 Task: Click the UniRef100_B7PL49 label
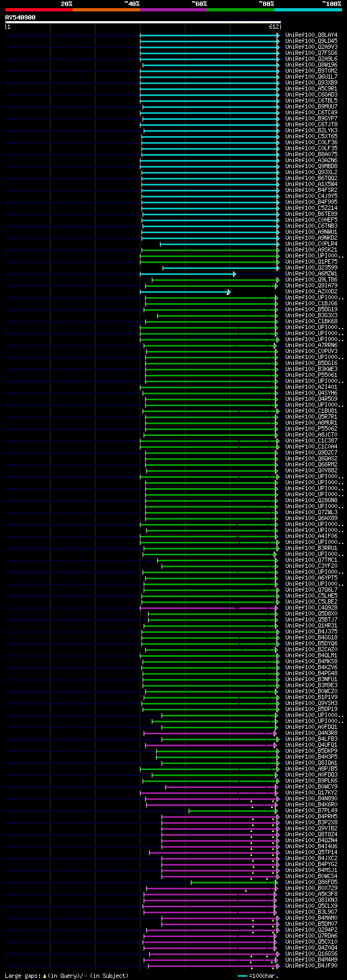[311, 811]
